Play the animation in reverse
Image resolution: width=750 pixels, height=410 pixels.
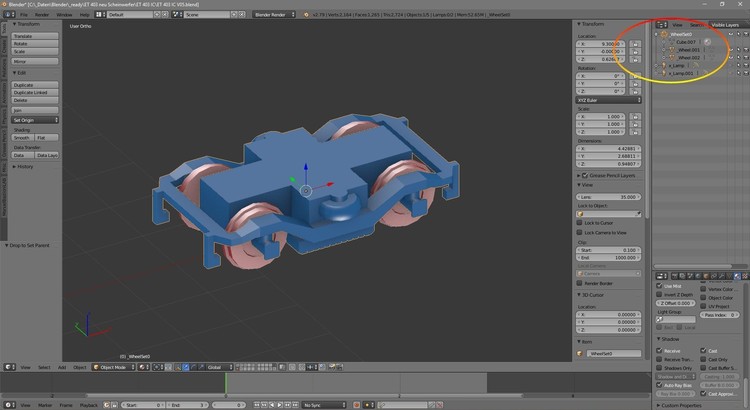[273, 405]
